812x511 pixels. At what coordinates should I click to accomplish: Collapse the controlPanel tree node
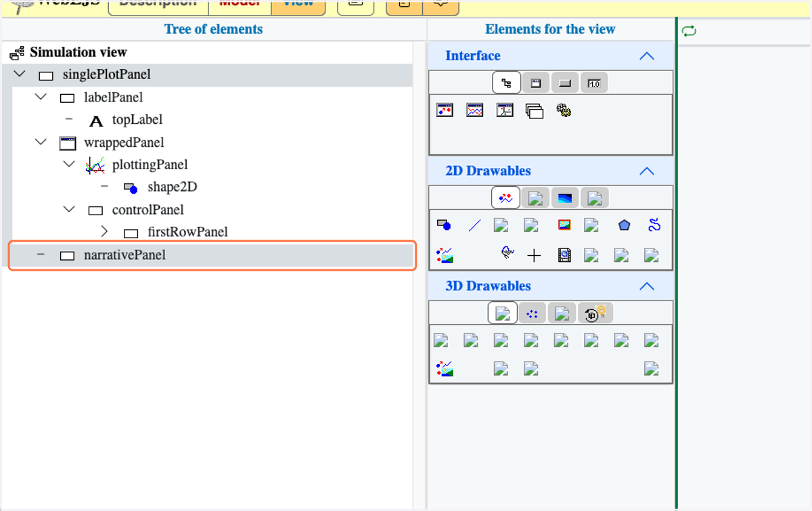coord(69,209)
